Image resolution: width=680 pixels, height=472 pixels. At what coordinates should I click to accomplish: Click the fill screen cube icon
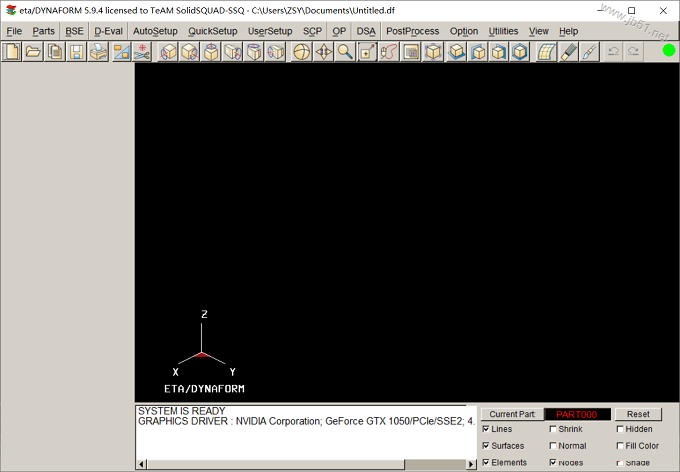[433, 52]
